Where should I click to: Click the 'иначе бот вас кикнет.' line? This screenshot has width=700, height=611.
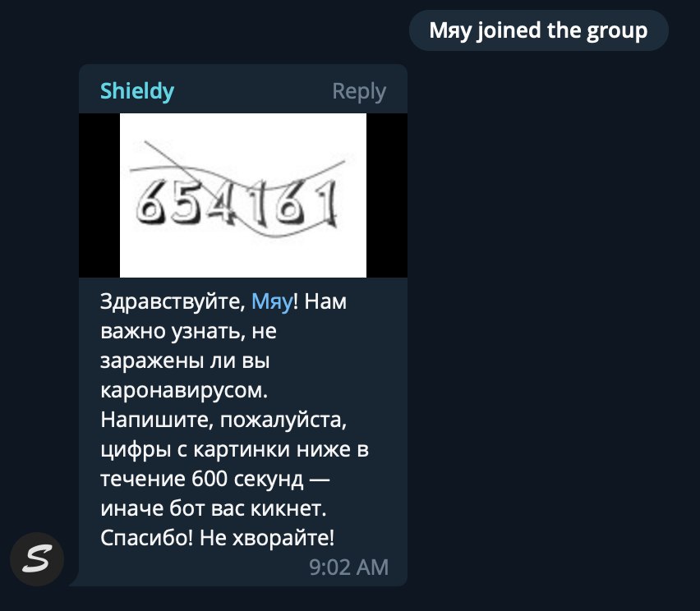click(214, 508)
